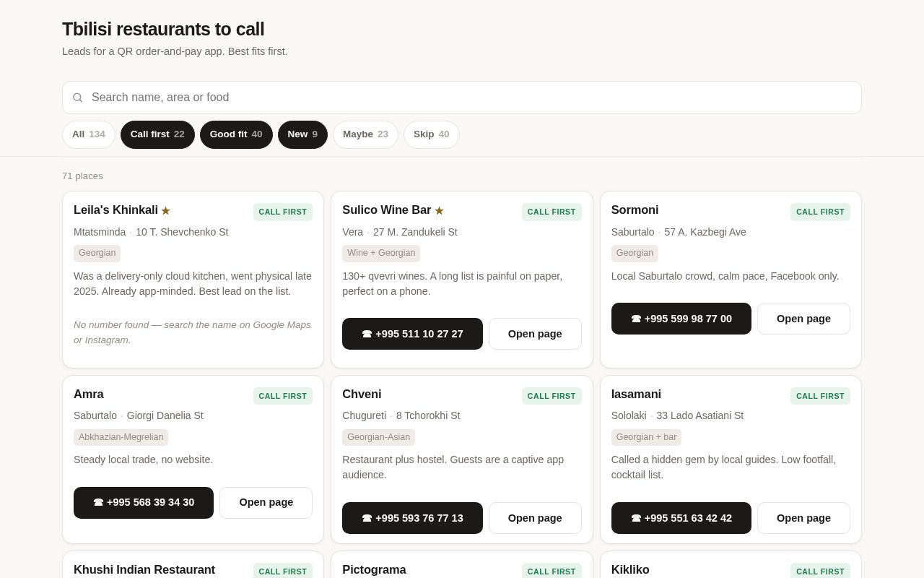This screenshot has width=924, height=578.
Task: Open page for Sormoni
Action: pyautogui.click(x=803, y=319)
